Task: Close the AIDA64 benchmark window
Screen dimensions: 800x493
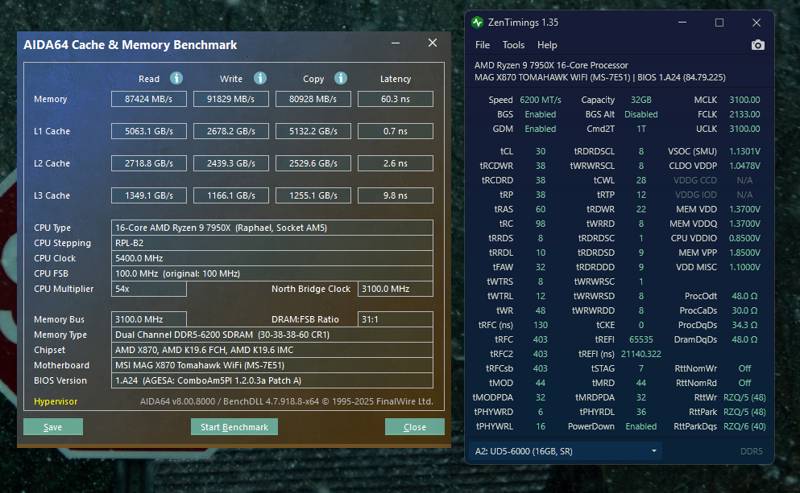Action: [433, 43]
